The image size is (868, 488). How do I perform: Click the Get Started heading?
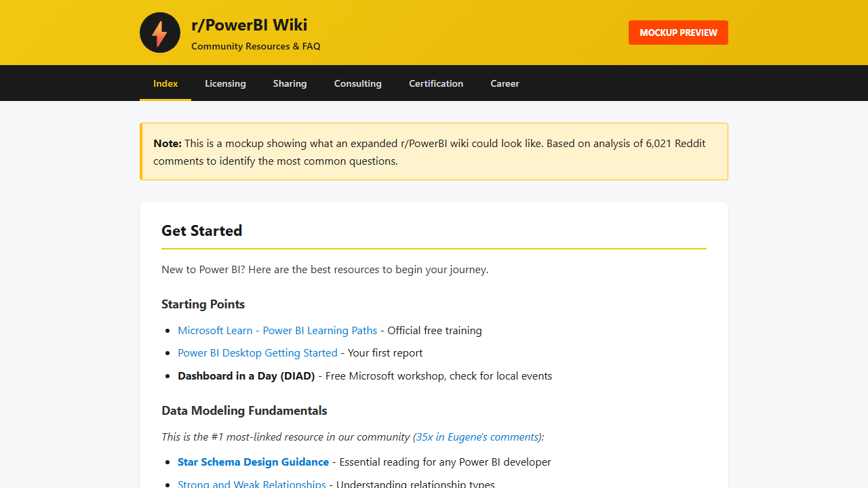(201, 230)
